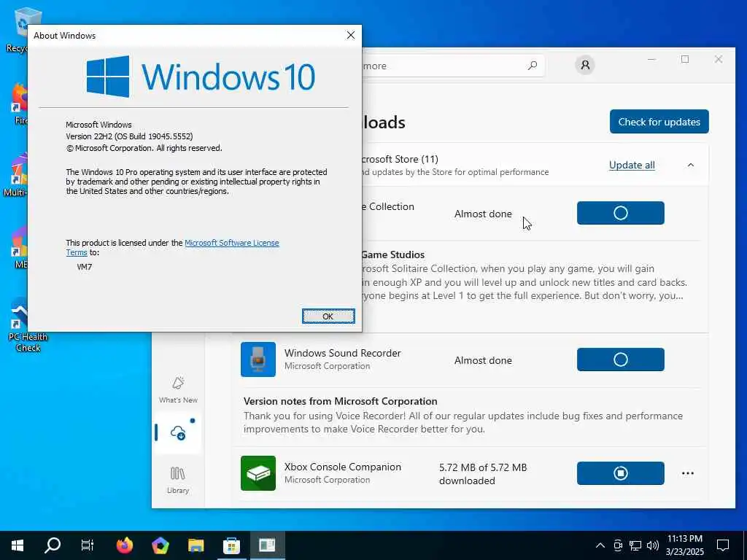The image size is (747, 560).
Task: Open taskbar Search
Action: [53, 545]
